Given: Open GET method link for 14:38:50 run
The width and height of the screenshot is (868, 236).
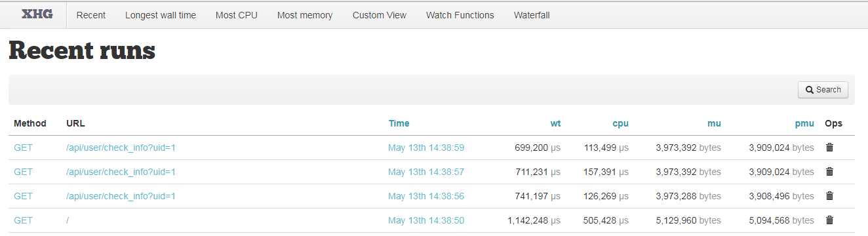Looking at the screenshot, I should coord(23,220).
